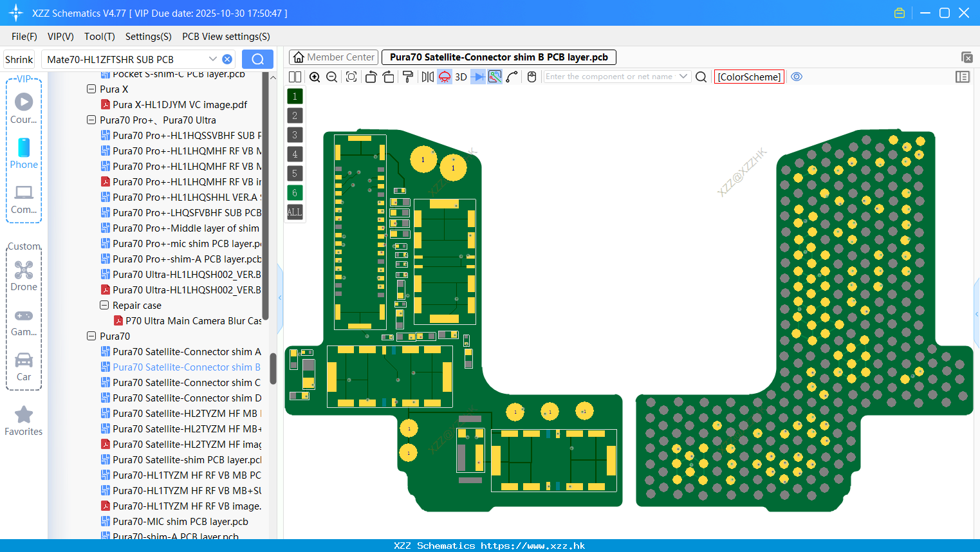Select the Game console category icon
This screenshot has width=980, height=552.
pyautogui.click(x=24, y=322)
